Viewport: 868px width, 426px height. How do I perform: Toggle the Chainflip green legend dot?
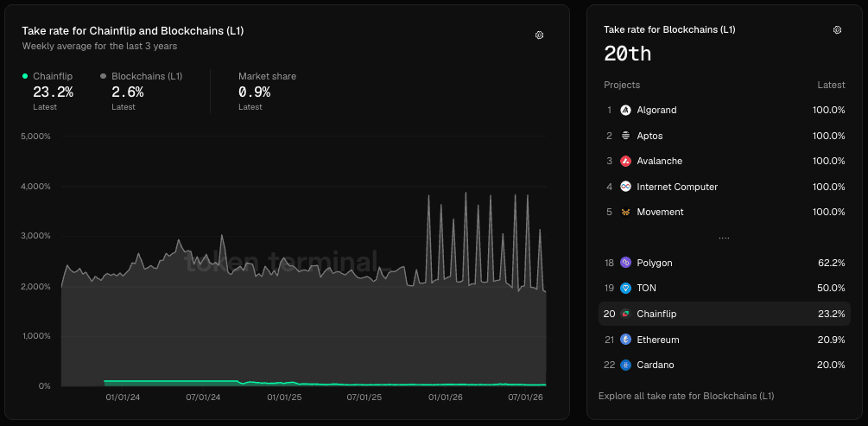[25, 76]
